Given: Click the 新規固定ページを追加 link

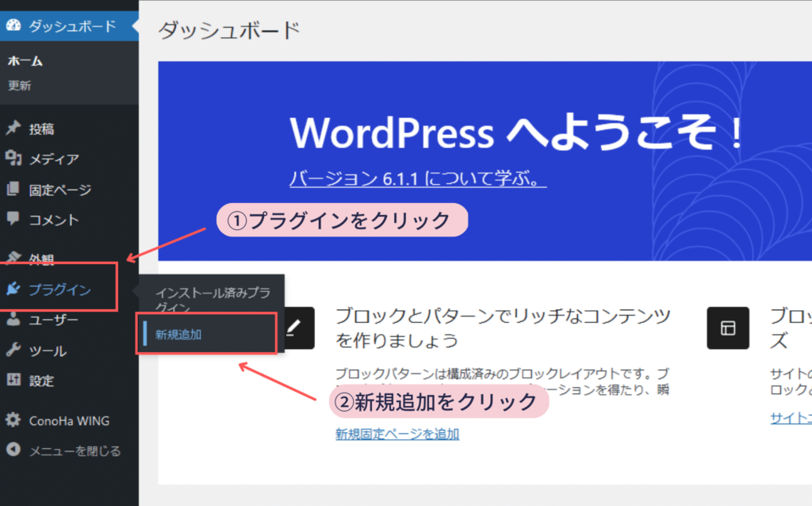Looking at the screenshot, I should tap(397, 434).
